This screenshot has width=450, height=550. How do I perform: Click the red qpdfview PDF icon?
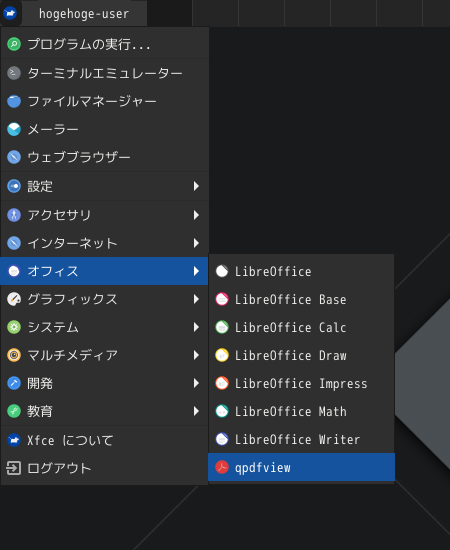click(222, 467)
